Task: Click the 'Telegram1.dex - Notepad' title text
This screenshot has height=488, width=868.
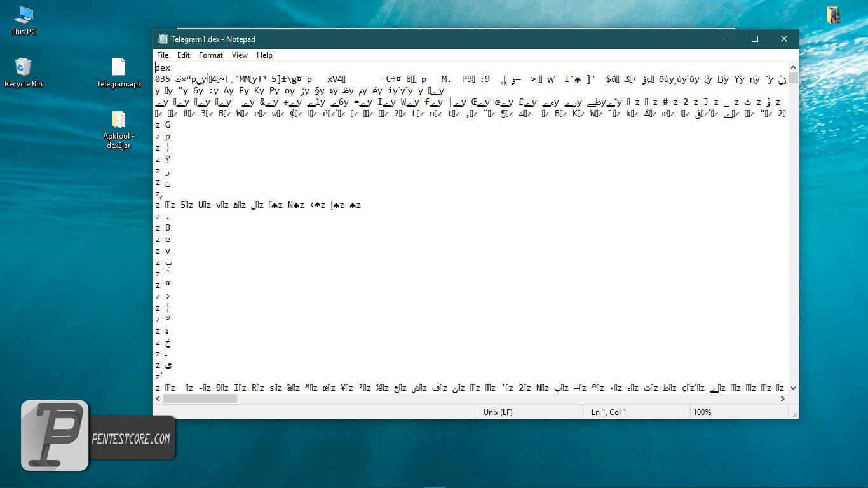Action: pos(213,39)
